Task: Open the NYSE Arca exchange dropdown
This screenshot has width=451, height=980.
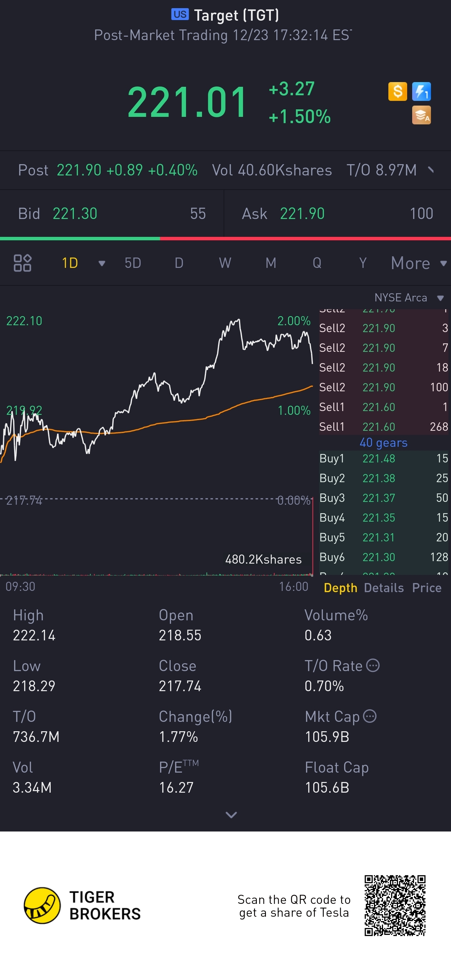Action: click(x=409, y=298)
